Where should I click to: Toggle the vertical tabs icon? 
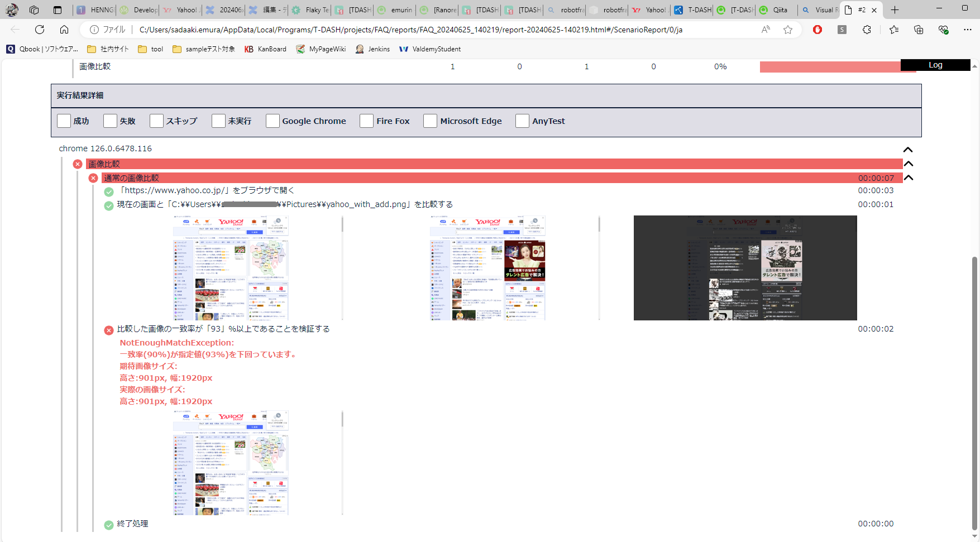tap(58, 10)
